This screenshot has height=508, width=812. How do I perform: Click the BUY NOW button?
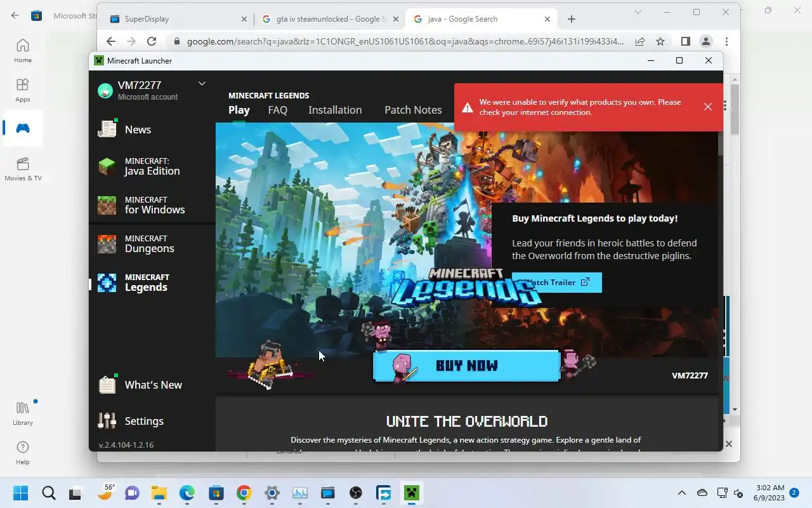(466, 366)
